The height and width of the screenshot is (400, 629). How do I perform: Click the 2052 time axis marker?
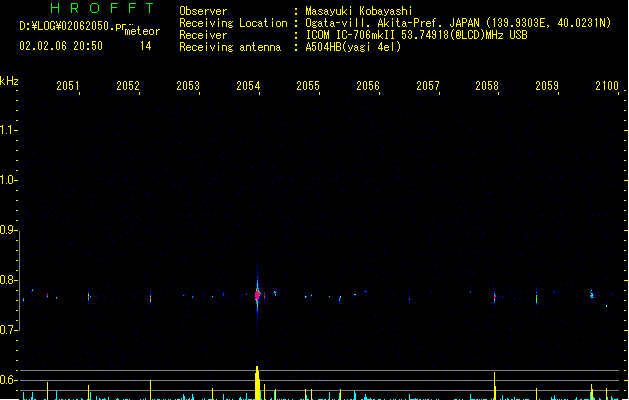click(x=128, y=86)
